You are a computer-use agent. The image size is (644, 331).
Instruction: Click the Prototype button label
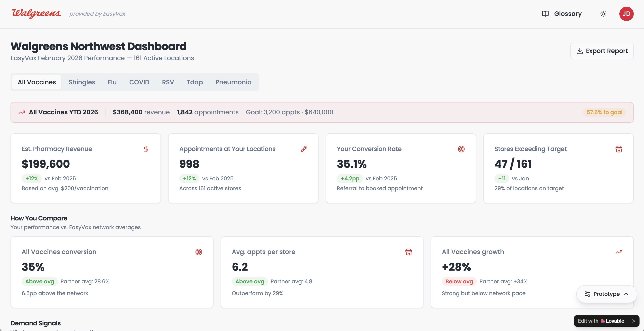click(606, 294)
